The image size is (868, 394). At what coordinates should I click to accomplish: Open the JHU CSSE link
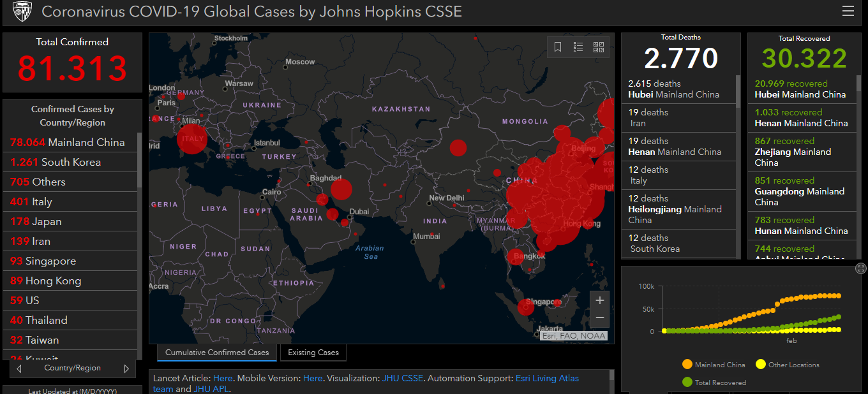[x=403, y=378]
